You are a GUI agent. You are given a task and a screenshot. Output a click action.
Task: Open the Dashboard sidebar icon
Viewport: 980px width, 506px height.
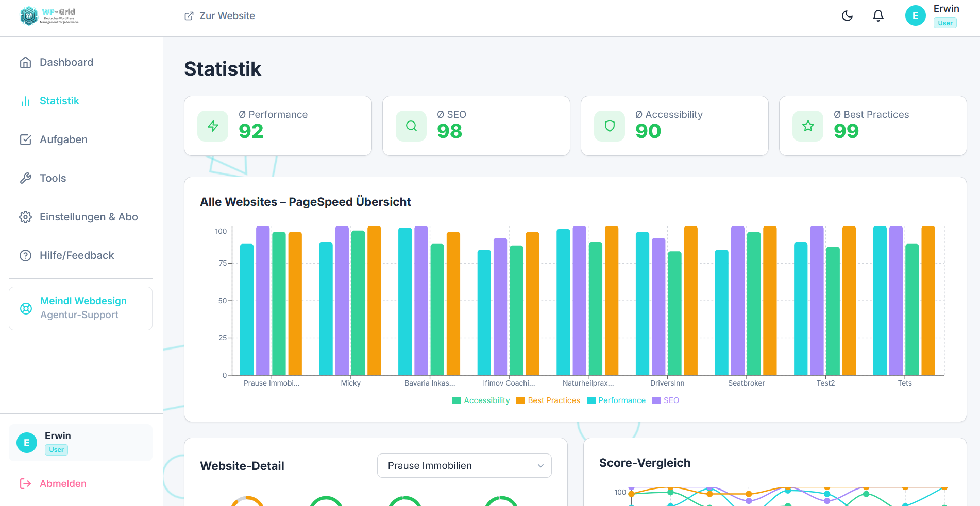click(x=26, y=62)
